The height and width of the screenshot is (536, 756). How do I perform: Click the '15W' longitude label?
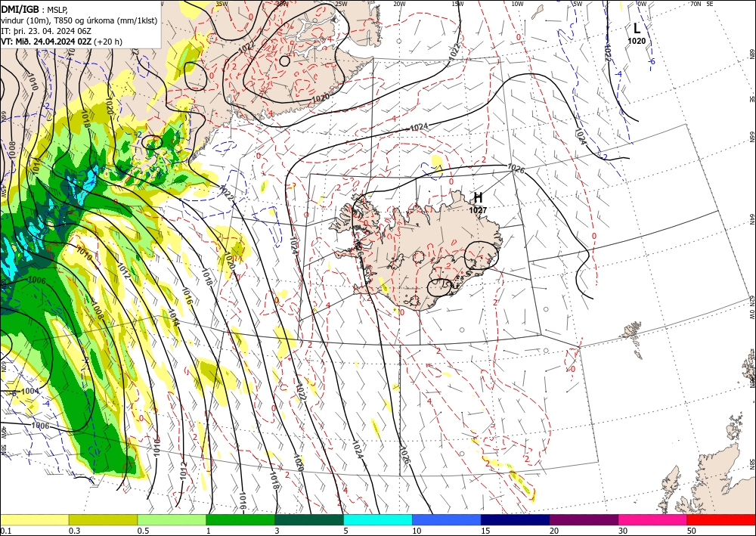[457, 4]
